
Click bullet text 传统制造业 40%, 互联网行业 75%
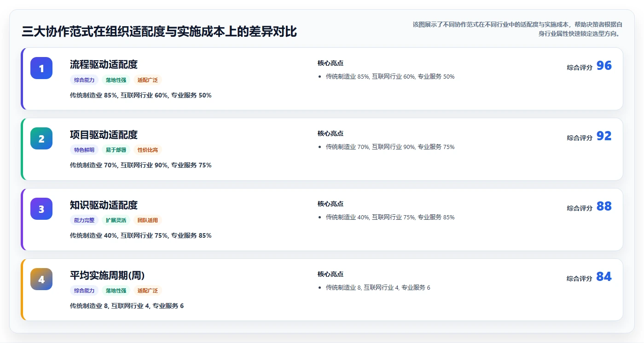(390, 217)
